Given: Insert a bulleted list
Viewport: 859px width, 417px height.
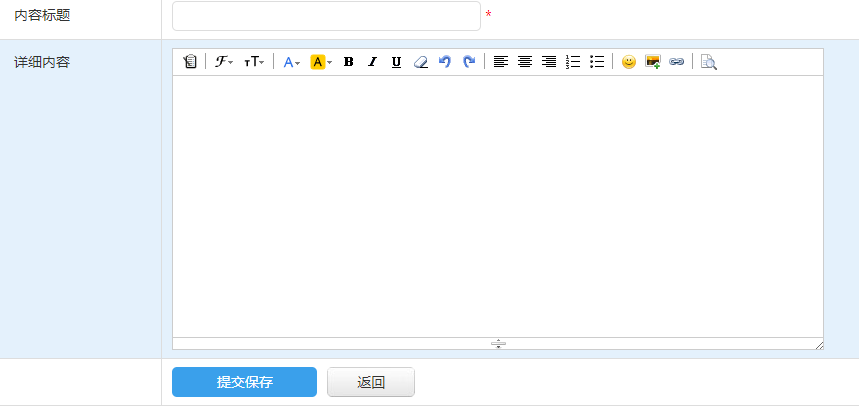Looking at the screenshot, I should click(x=597, y=62).
